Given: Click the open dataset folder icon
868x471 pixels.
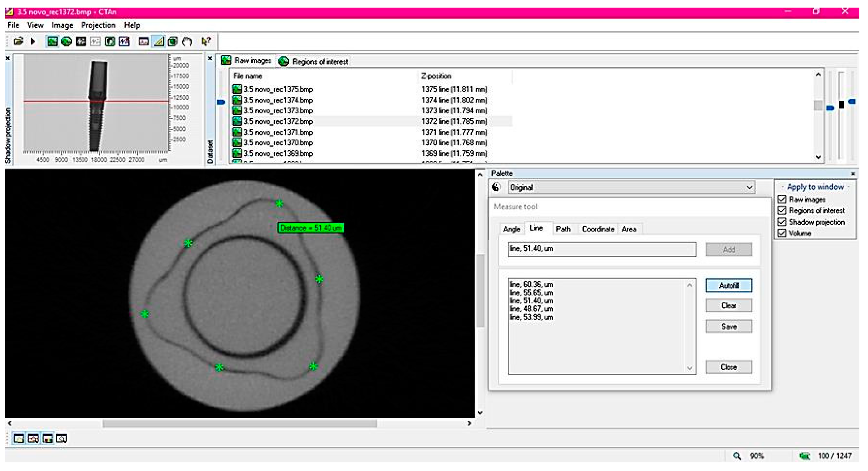Looking at the screenshot, I should pyautogui.click(x=18, y=41).
